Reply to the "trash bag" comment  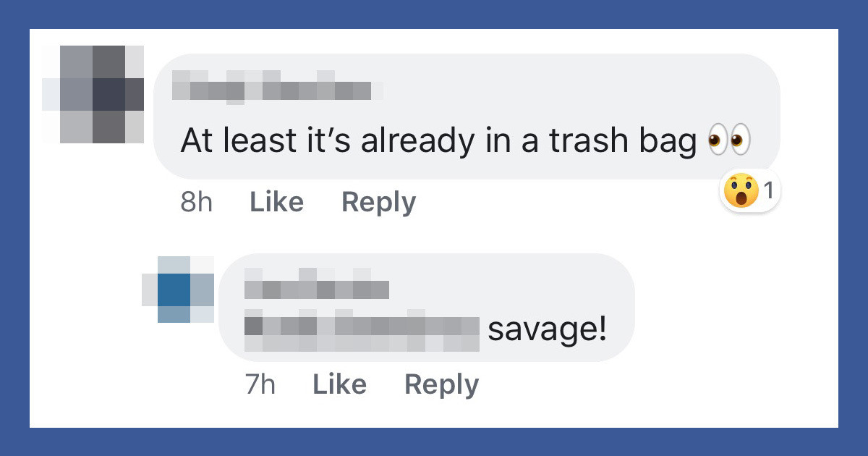point(378,202)
